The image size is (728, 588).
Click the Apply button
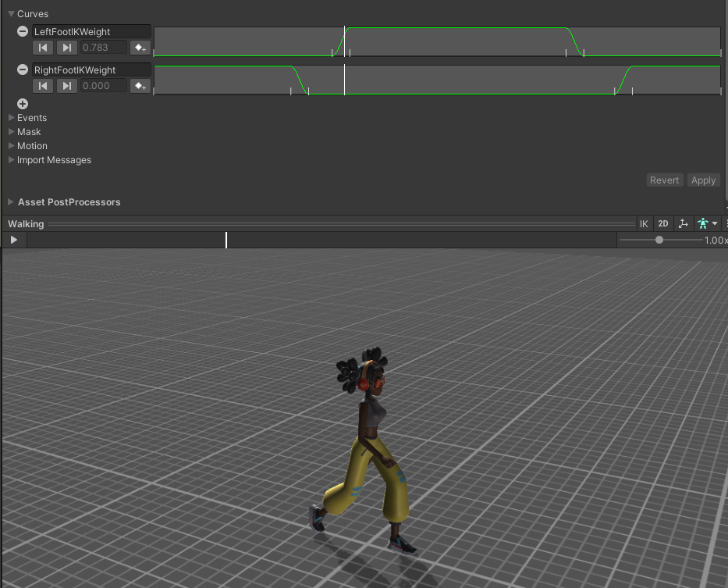point(703,180)
